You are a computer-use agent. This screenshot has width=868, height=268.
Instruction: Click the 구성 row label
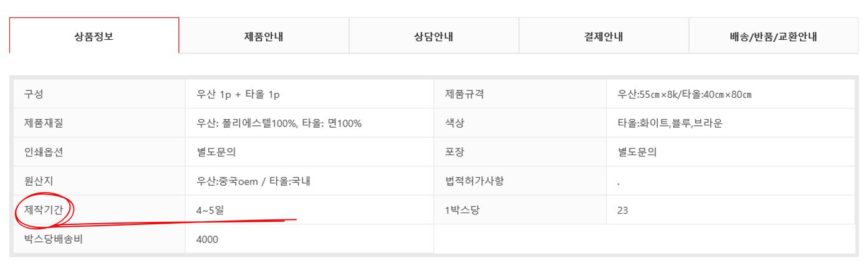click(x=34, y=95)
